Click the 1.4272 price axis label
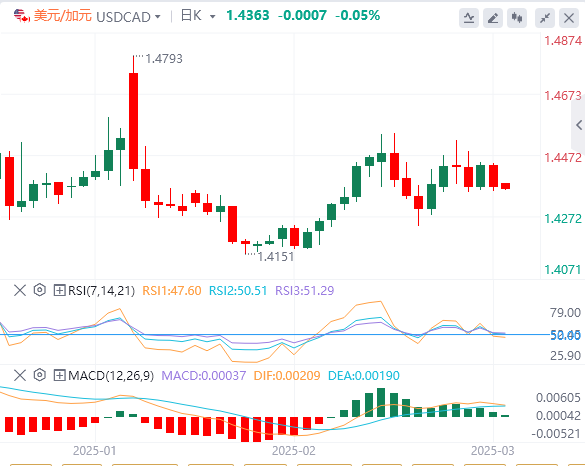The image size is (585, 466). 563,219
